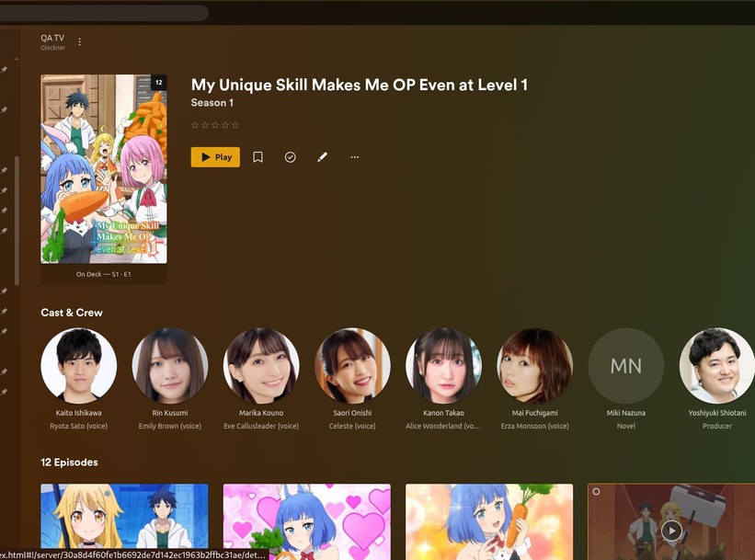Viewport: 755px width, 560px height.
Task: Click the 12 Episodes heading
Action: point(69,463)
